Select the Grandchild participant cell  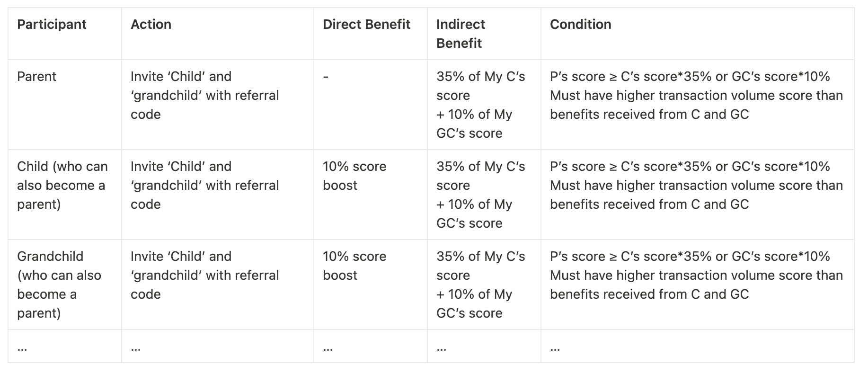59,284
